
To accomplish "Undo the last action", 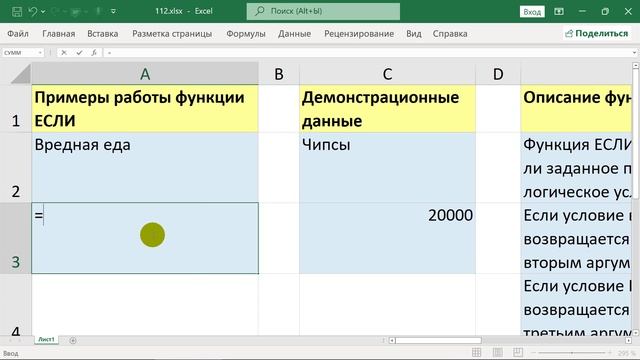I will (x=33, y=11).
